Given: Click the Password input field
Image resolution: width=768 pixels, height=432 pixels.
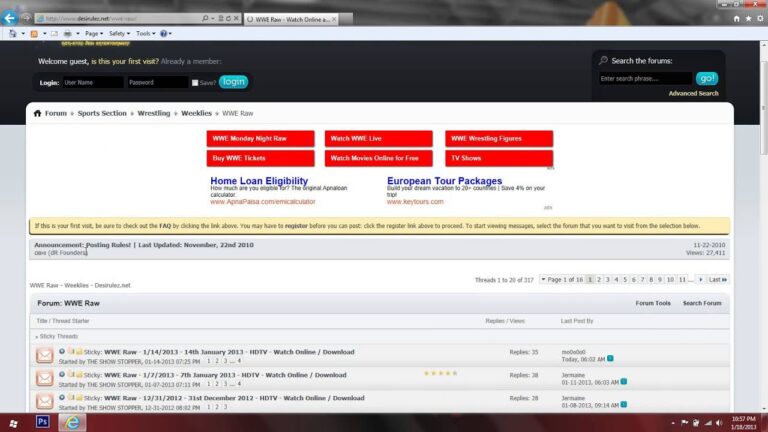Looking at the screenshot, I should (x=158, y=82).
